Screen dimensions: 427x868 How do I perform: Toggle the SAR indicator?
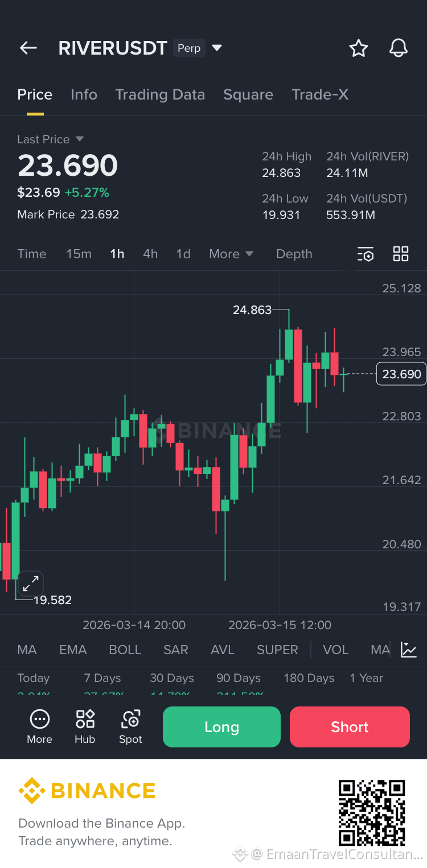[175, 650]
